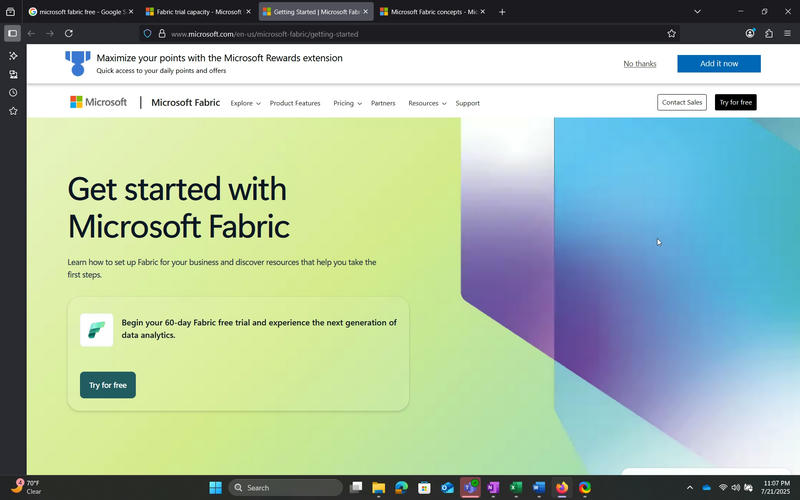Click the address bar URL field
Screen dimensions: 800x500
point(408,34)
